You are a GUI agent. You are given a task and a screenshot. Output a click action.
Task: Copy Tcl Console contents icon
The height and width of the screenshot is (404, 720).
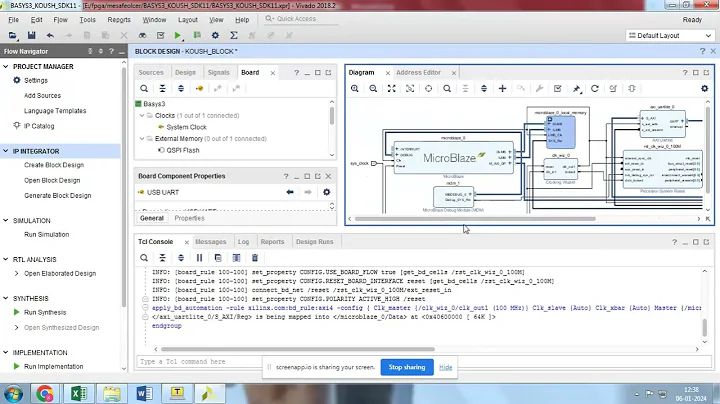(218, 258)
